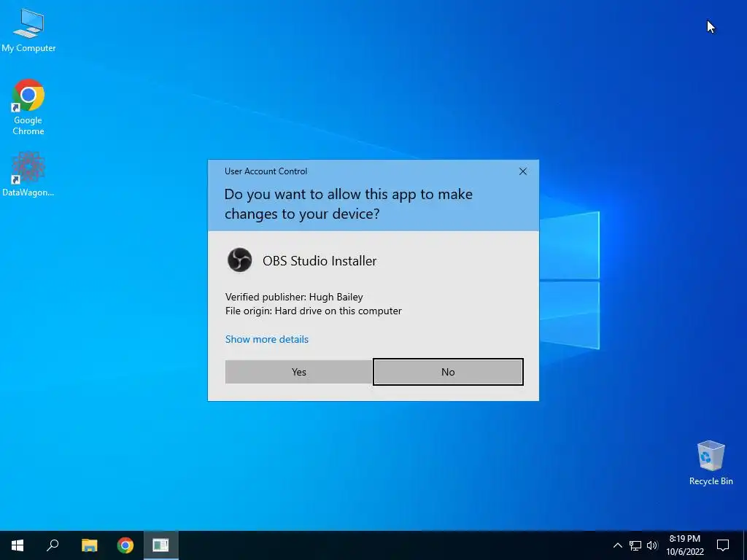This screenshot has width=747, height=560.
Task: Open taskbar search magnifier
Action: click(53, 545)
